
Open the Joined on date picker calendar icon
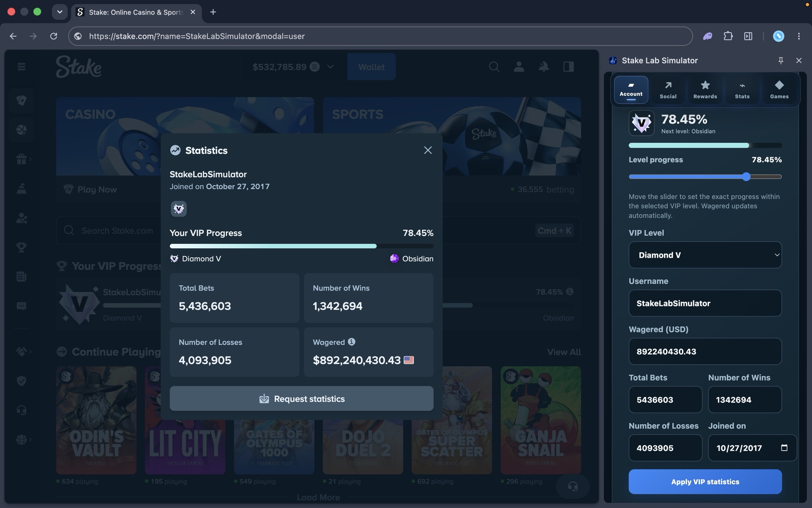pos(784,447)
